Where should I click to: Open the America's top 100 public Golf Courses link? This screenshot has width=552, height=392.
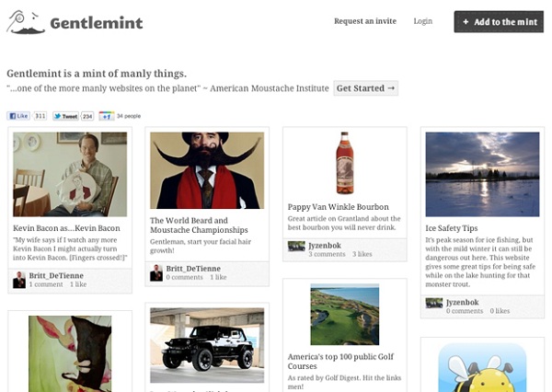coord(340,362)
